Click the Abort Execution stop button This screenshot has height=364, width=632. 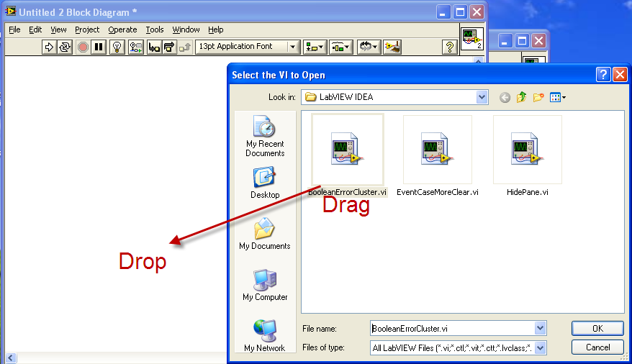point(83,47)
